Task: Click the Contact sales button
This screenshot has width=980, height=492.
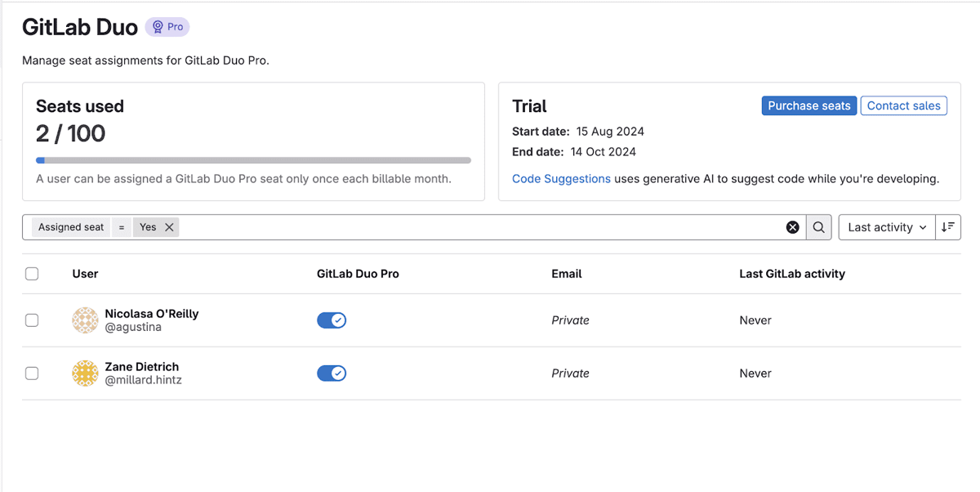Action: (x=904, y=105)
